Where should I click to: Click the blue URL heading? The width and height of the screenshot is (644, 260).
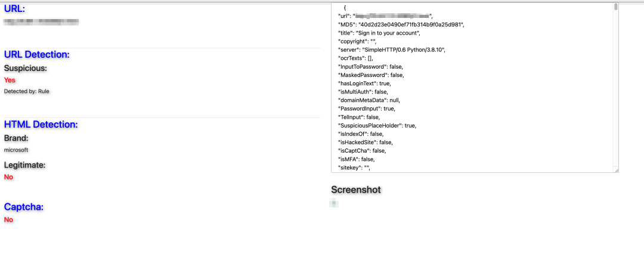click(15, 9)
